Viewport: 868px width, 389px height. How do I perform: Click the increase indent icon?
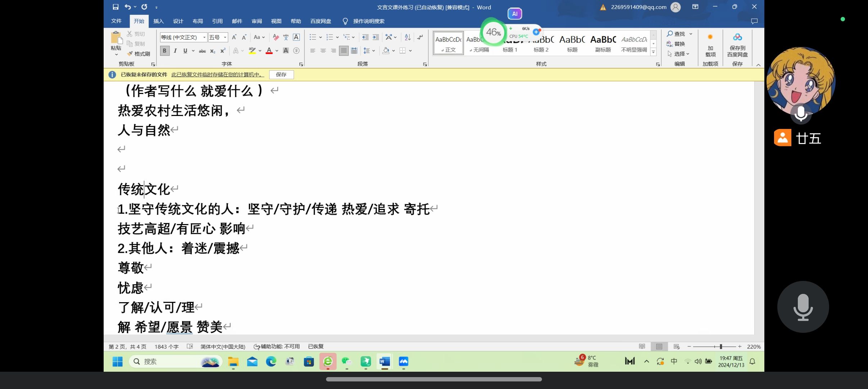point(376,37)
